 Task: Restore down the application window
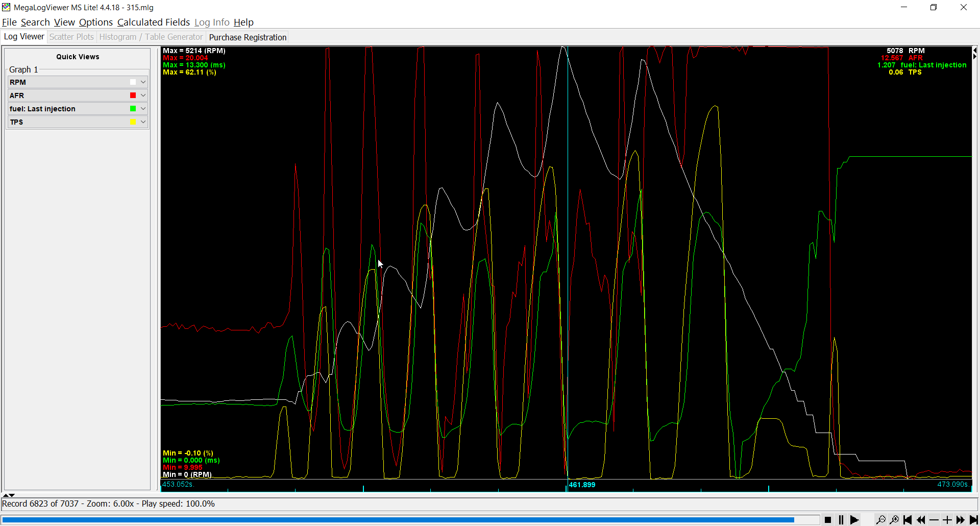tap(934, 7)
